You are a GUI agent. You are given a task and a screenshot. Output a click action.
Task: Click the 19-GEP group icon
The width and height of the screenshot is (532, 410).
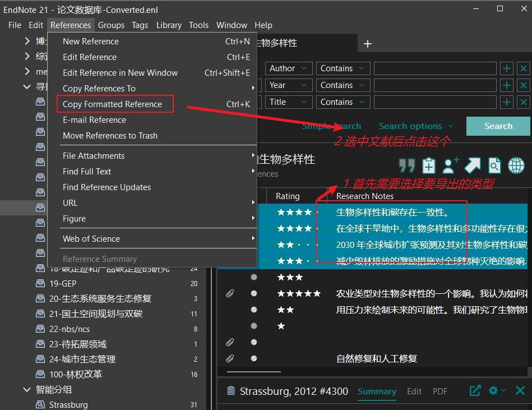pos(40,283)
